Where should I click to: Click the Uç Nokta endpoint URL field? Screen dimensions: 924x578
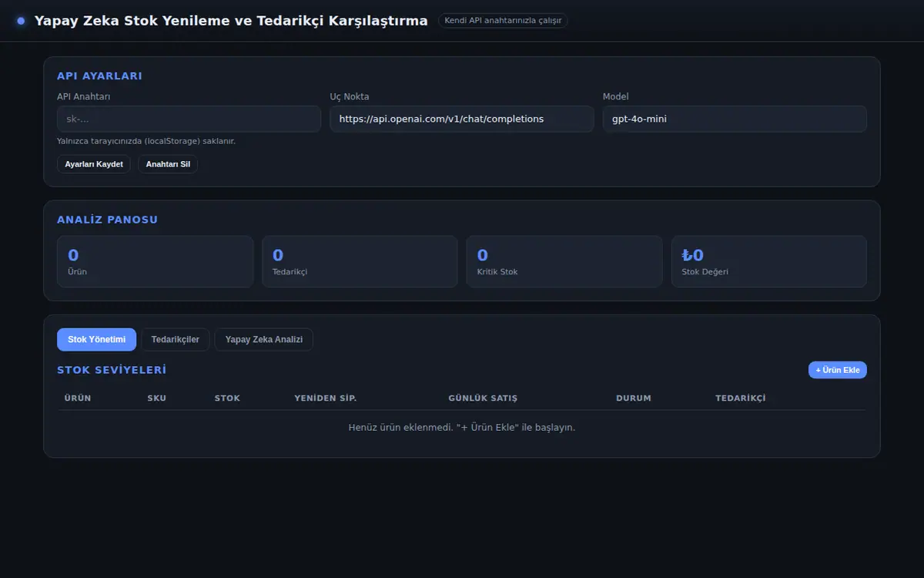point(462,119)
